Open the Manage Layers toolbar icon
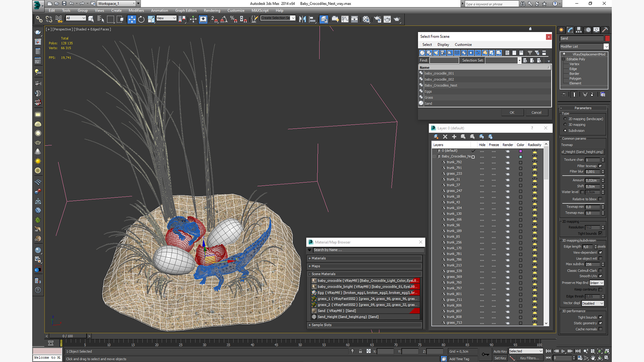Image resolution: width=644 pixels, height=362 pixels. click(324, 19)
